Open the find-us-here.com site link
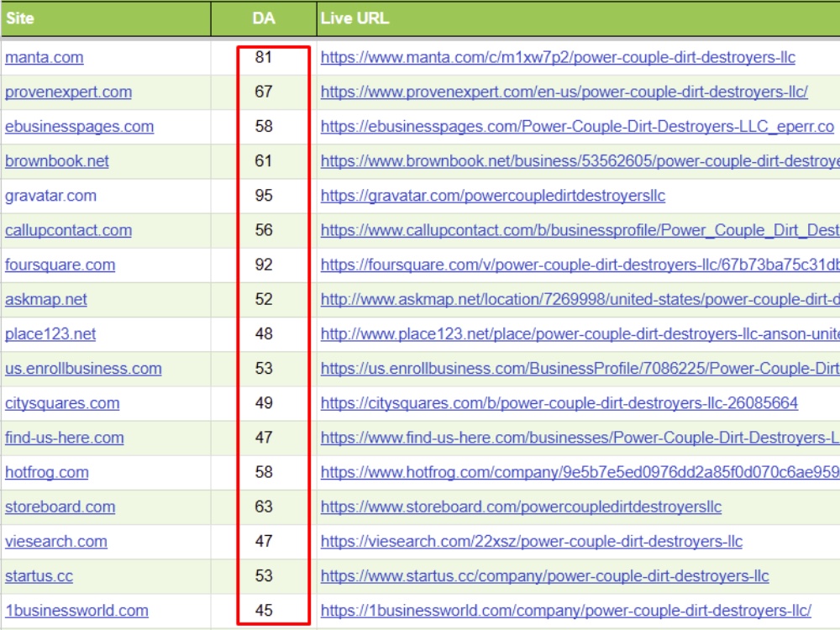This screenshot has height=630, width=840. click(x=65, y=438)
